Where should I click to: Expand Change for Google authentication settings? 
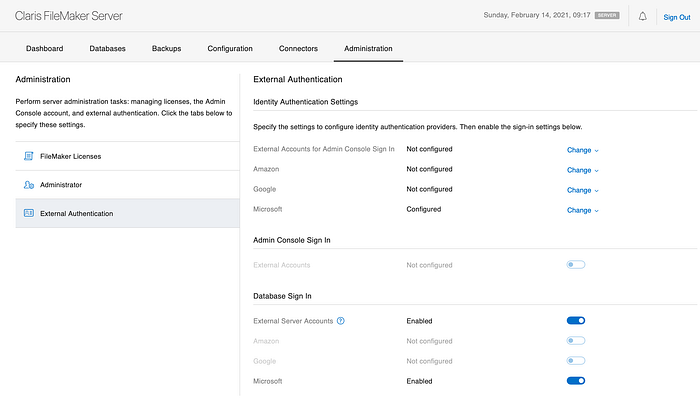click(x=582, y=190)
